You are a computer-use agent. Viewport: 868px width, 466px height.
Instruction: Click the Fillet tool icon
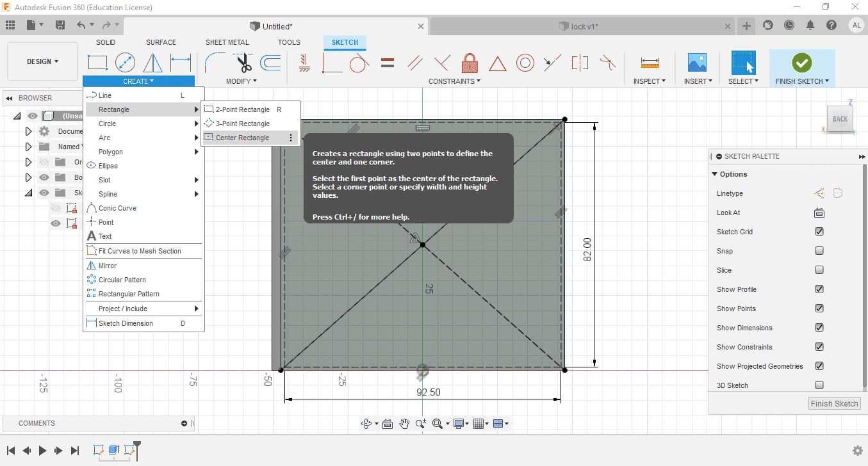pyautogui.click(x=214, y=63)
